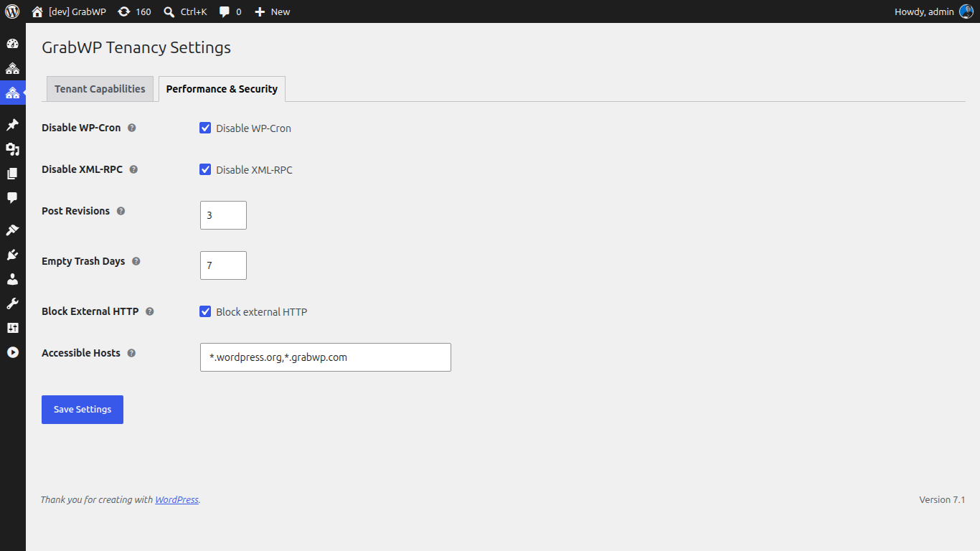
Task: Open the Settings sliders icon
Action: pos(12,328)
